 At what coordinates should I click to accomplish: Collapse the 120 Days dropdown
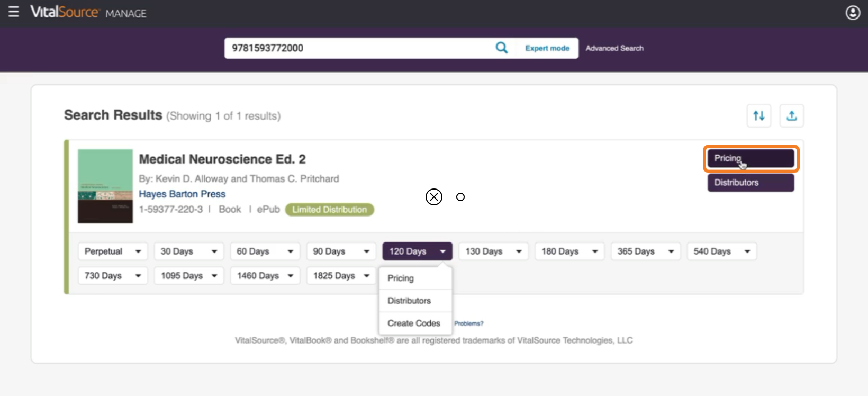pos(418,251)
